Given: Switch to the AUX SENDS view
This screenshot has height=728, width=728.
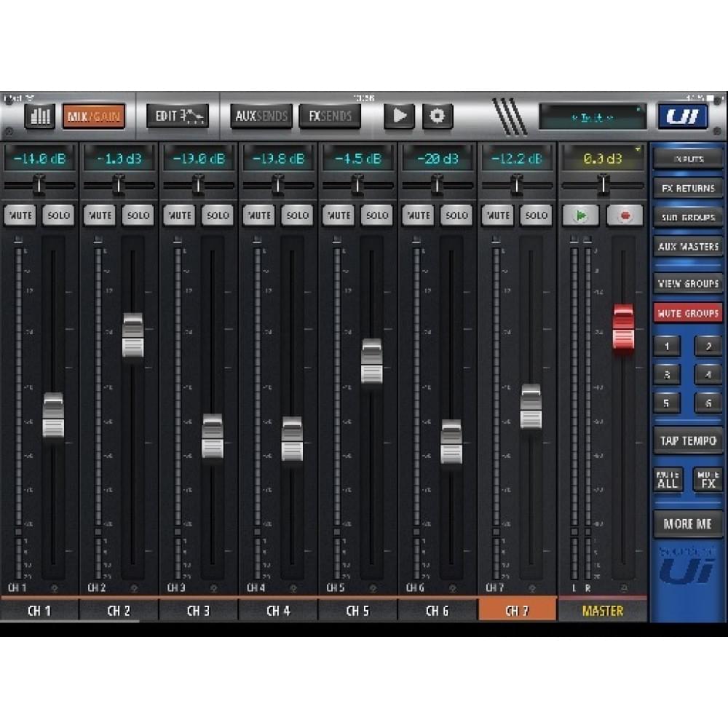Looking at the screenshot, I should [261, 115].
